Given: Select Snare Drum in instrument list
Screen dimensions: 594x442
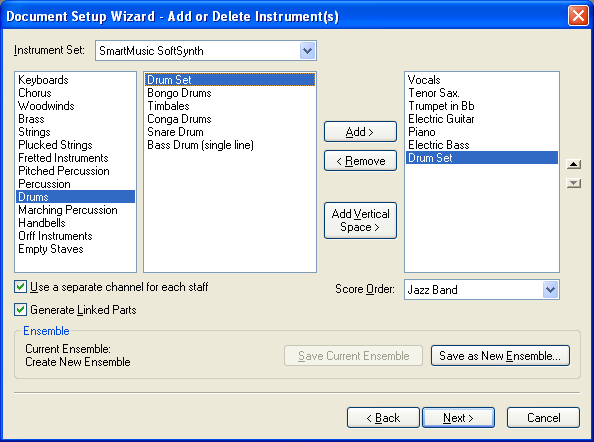Looking at the screenshot, I should [x=175, y=132].
